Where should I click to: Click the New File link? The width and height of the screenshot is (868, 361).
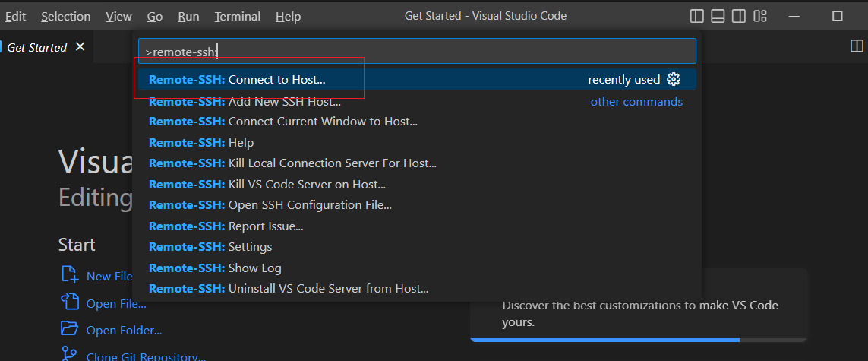click(109, 277)
